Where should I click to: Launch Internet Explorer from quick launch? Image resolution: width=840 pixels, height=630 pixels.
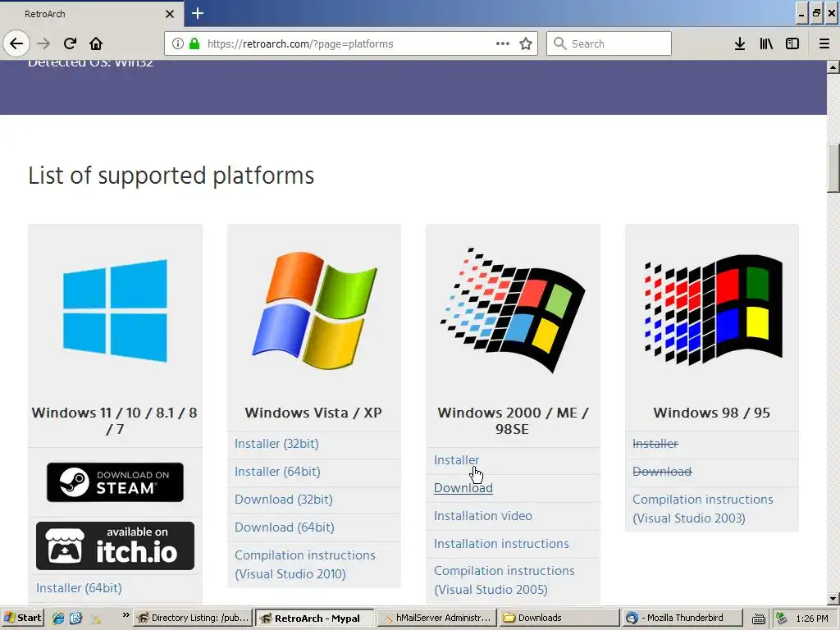coord(58,619)
